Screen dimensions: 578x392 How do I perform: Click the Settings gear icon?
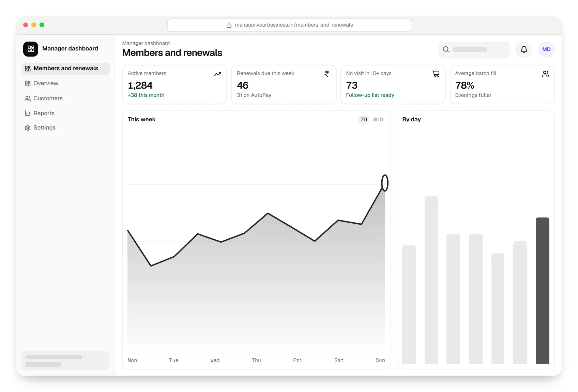[28, 128]
